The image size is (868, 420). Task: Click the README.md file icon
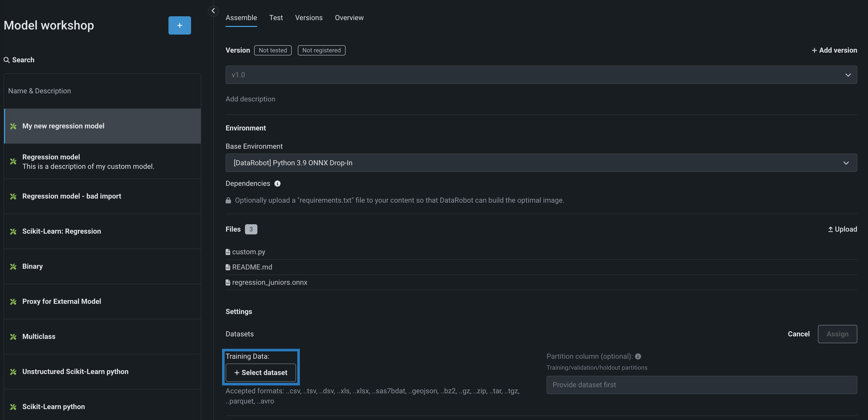(x=228, y=267)
